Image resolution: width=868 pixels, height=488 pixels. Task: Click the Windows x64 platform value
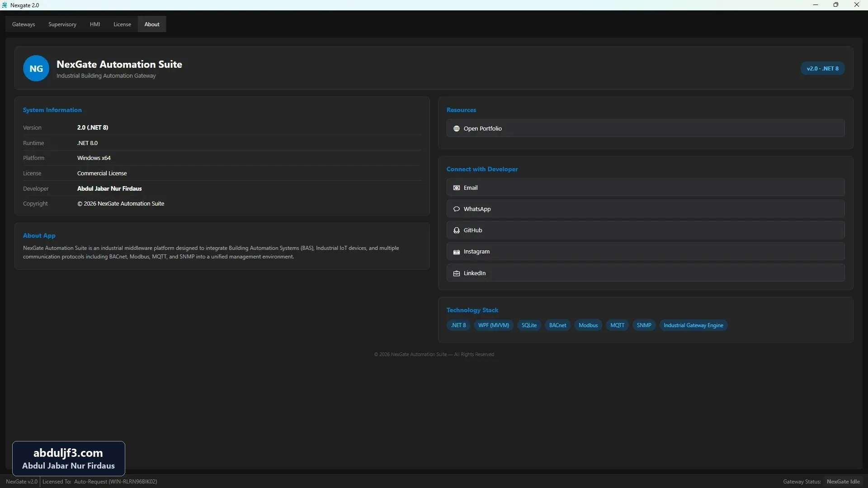coord(94,158)
